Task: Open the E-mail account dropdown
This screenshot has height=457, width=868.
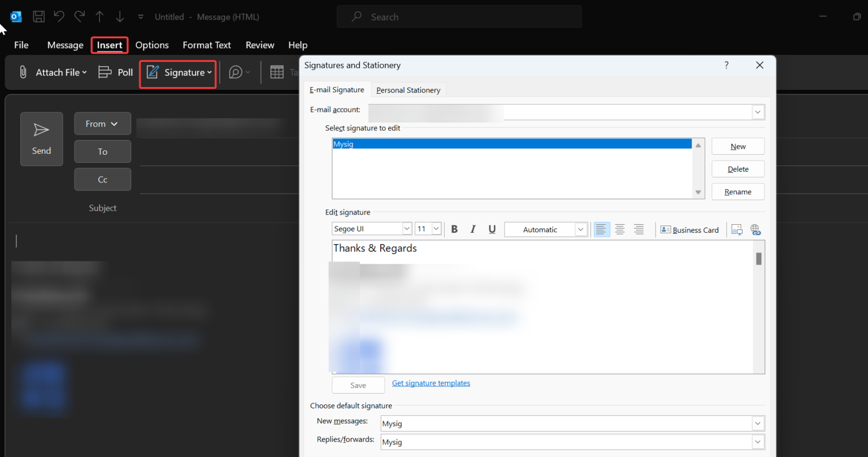Action: pos(757,112)
